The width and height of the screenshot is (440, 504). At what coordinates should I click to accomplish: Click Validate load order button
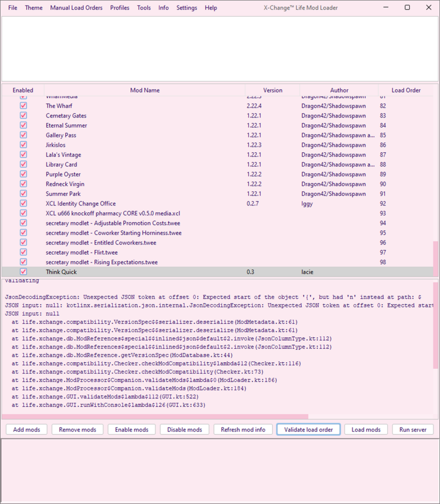[x=308, y=429]
